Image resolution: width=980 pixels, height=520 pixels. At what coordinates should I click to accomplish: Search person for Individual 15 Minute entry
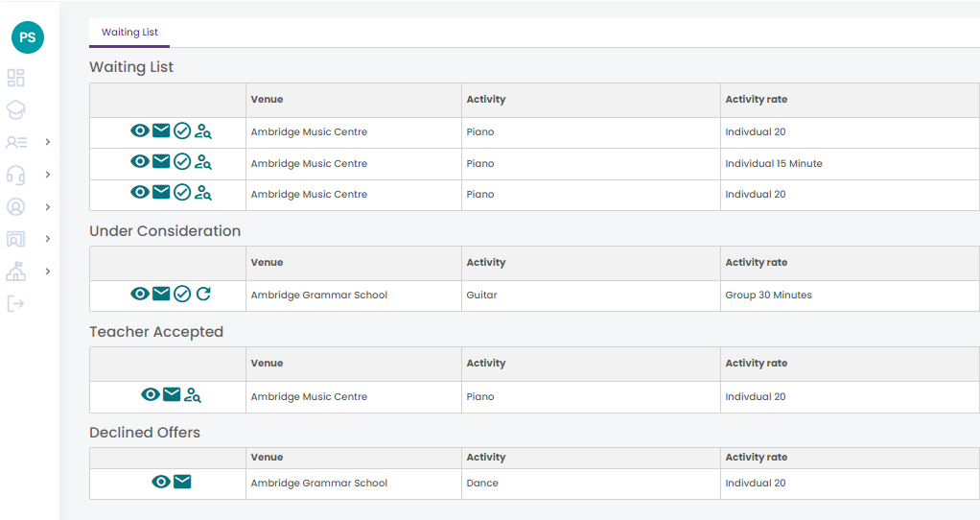203,162
